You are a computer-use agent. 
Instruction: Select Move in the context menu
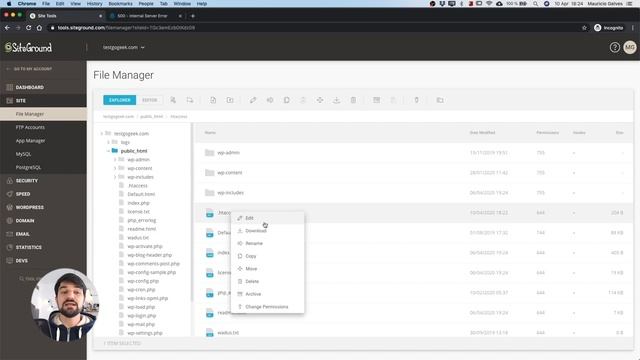tap(267, 269)
